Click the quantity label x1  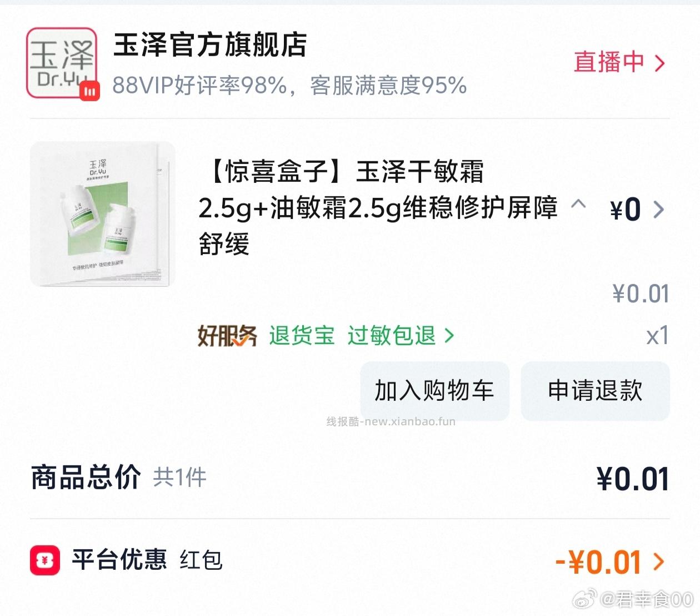pyautogui.click(x=657, y=335)
